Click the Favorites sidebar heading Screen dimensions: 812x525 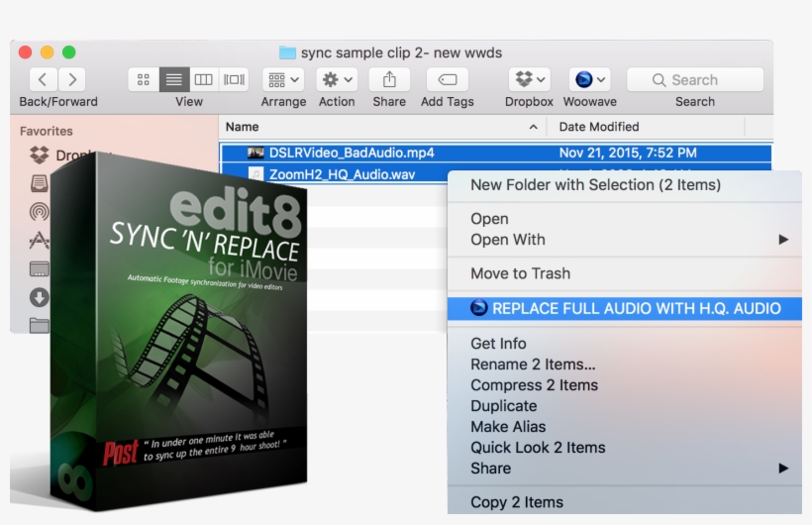tap(47, 131)
